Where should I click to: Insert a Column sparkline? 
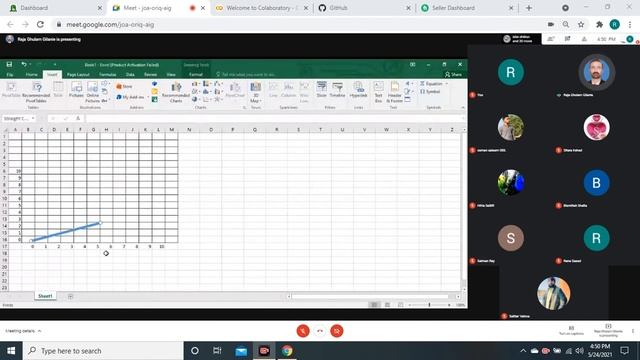click(x=289, y=90)
